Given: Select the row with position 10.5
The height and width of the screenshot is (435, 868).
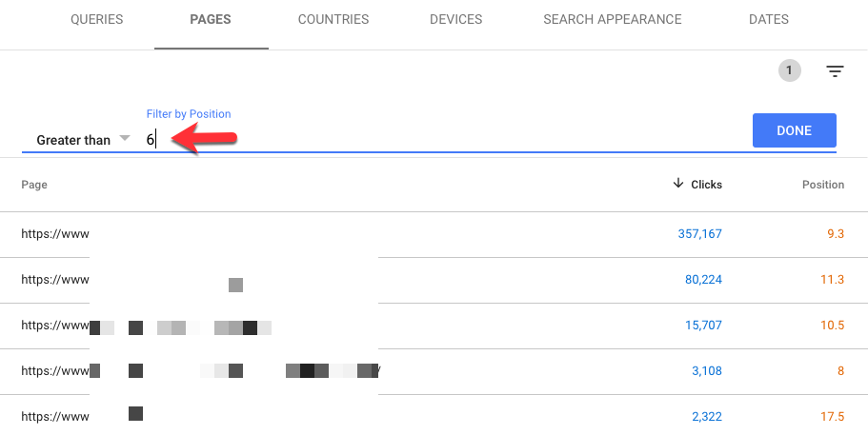Looking at the screenshot, I should click(434, 326).
